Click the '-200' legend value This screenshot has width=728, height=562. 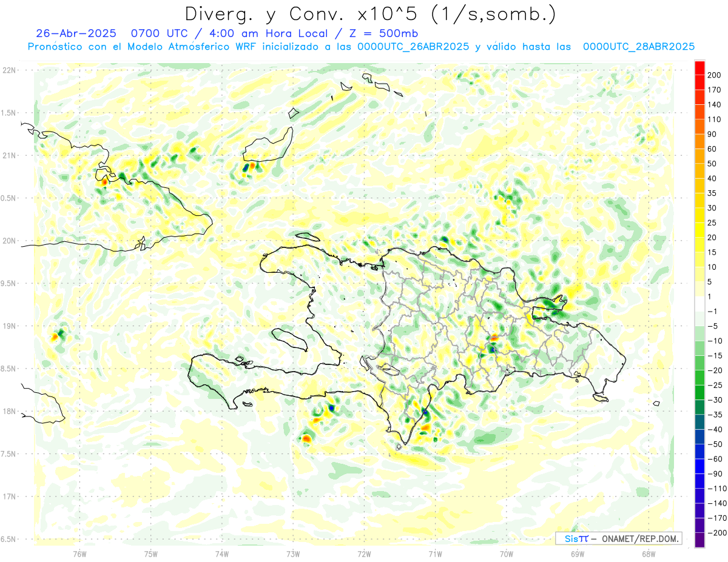pyautogui.click(x=719, y=533)
